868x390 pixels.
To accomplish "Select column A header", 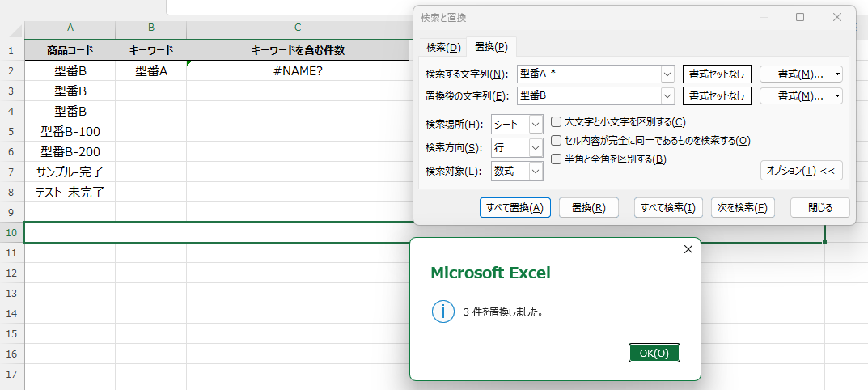I will click(x=70, y=28).
